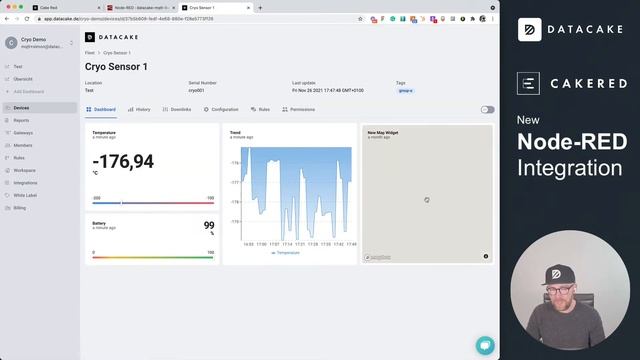Open the Übersicht sidebar item
640x360 pixels.
pyautogui.click(x=23, y=79)
